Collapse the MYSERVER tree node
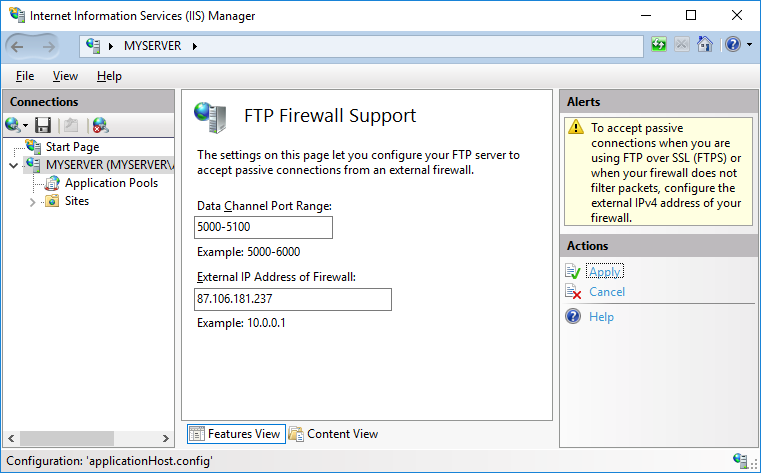Image resolution: width=761 pixels, height=473 pixels. coord(13,165)
